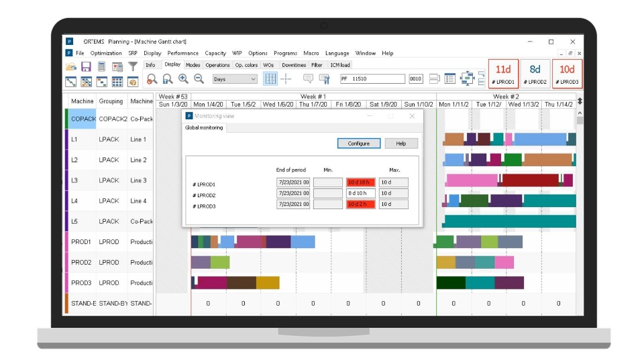The image size is (644, 362).
Task: Switch to the WOs tab
Action: [268, 65]
